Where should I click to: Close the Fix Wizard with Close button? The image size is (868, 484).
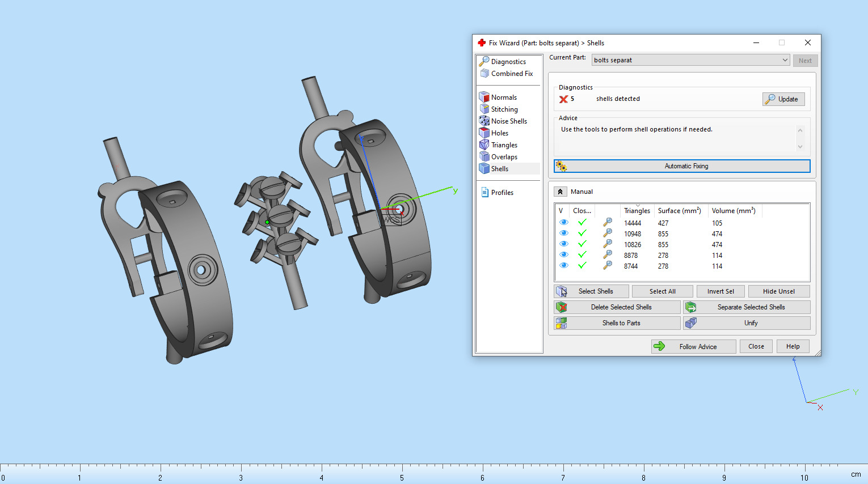(756, 346)
